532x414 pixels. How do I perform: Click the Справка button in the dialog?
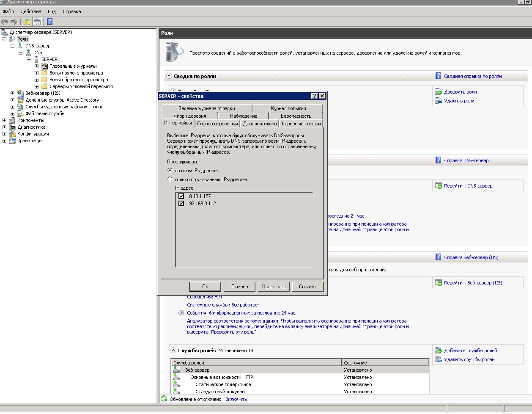308,287
